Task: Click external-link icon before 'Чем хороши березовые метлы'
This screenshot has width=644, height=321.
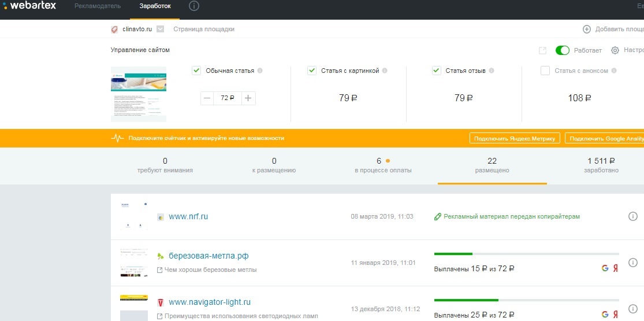Action: pyautogui.click(x=160, y=270)
